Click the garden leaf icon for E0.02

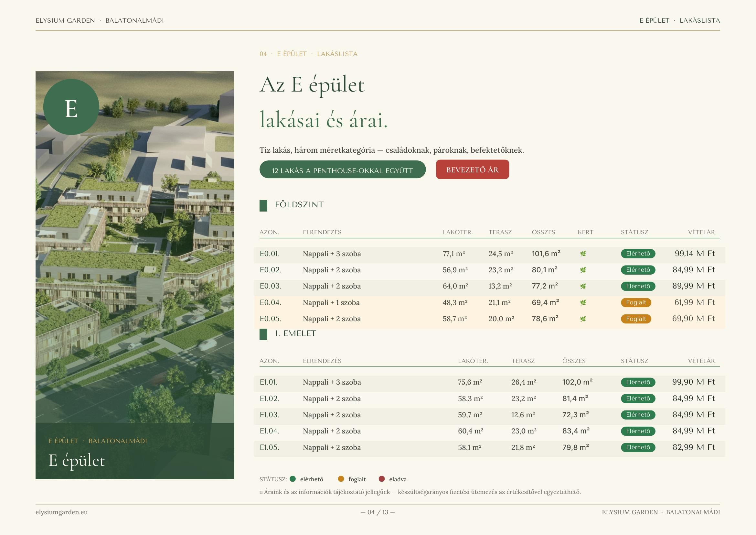point(583,270)
